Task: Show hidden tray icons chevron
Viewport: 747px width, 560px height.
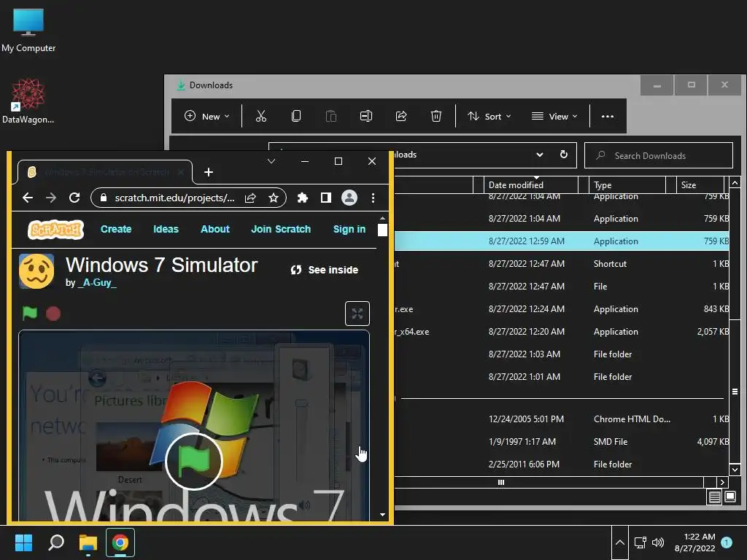Action: point(620,542)
